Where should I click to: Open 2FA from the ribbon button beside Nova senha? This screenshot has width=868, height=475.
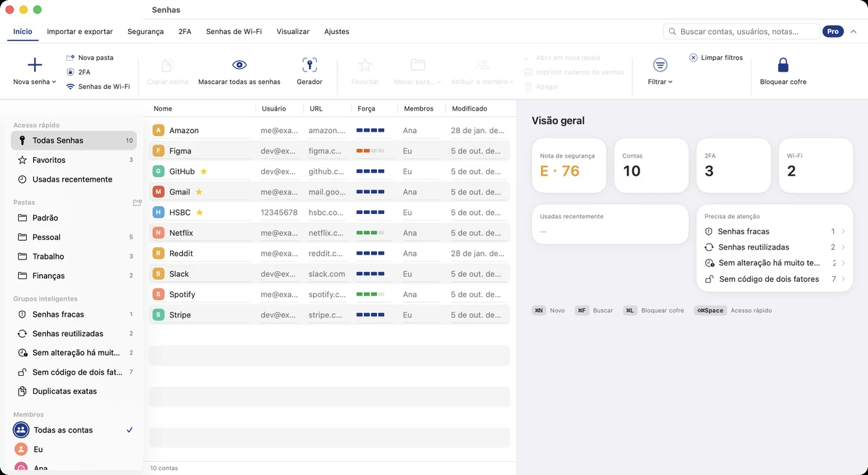[78, 72]
